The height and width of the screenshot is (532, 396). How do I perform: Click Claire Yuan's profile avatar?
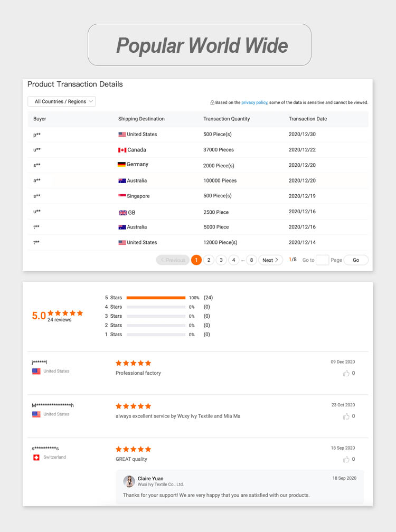pyautogui.click(x=129, y=481)
